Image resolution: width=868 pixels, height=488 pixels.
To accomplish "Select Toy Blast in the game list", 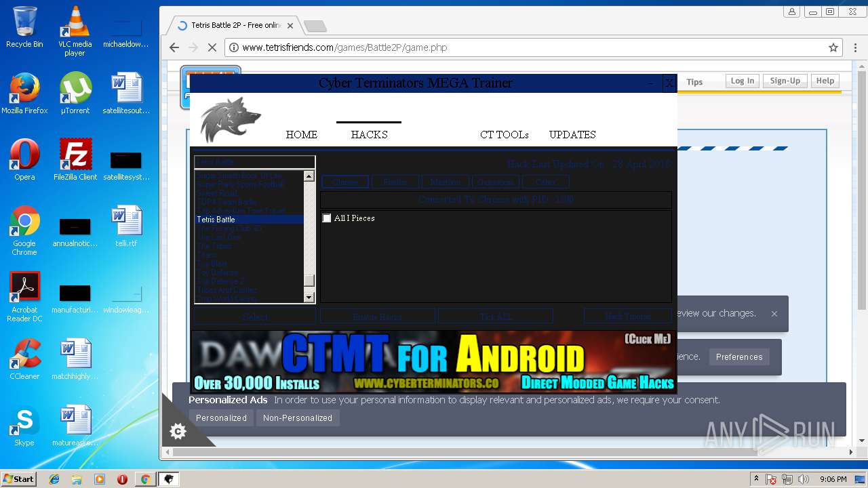I will [x=249, y=264].
